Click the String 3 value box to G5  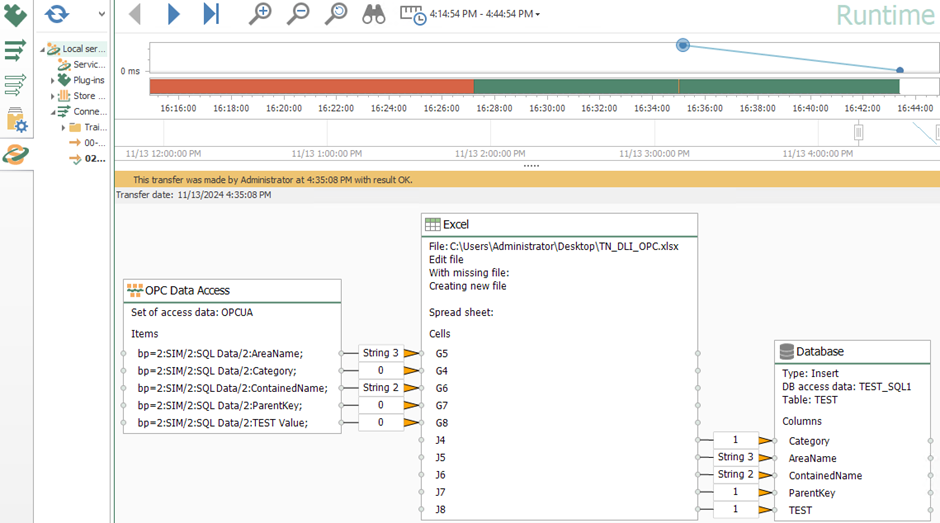(381, 353)
